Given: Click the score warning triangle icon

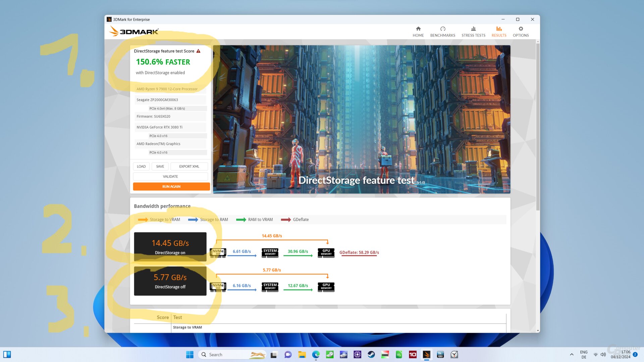Looking at the screenshot, I should tap(198, 51).
